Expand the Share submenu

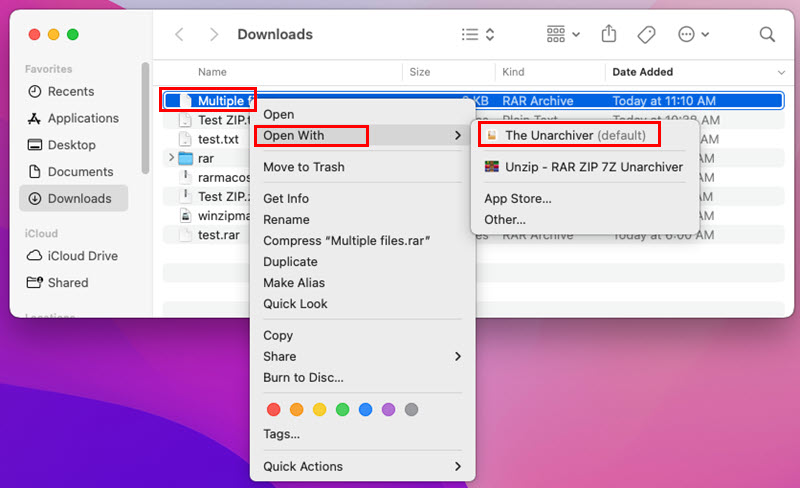(362, 356)
